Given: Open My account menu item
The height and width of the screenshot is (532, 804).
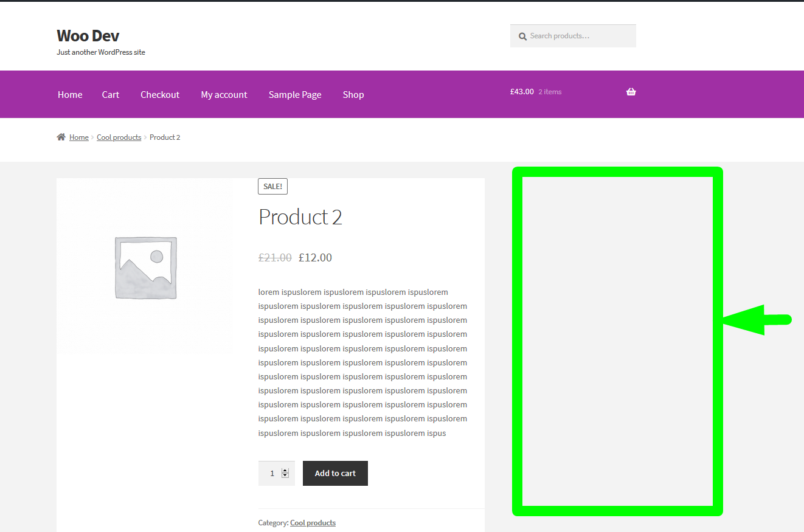Looking at the screenshot, I should point(224,95).
